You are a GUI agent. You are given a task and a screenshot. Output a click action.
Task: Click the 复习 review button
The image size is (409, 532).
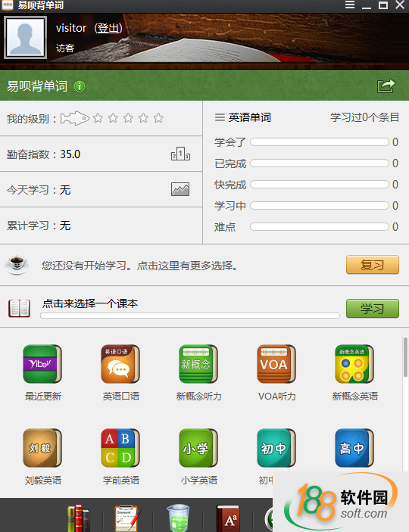(373, 265)
